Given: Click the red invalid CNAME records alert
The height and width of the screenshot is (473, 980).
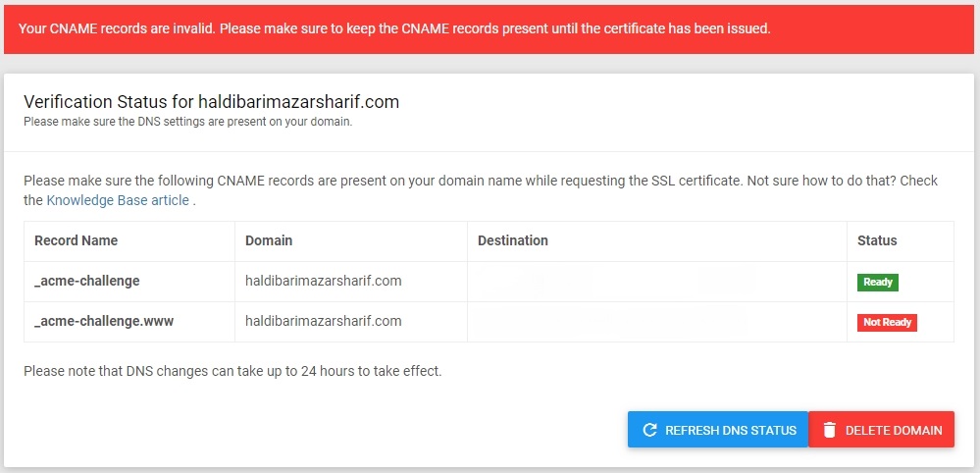Looking at the screenshot, I should (394, 28).
